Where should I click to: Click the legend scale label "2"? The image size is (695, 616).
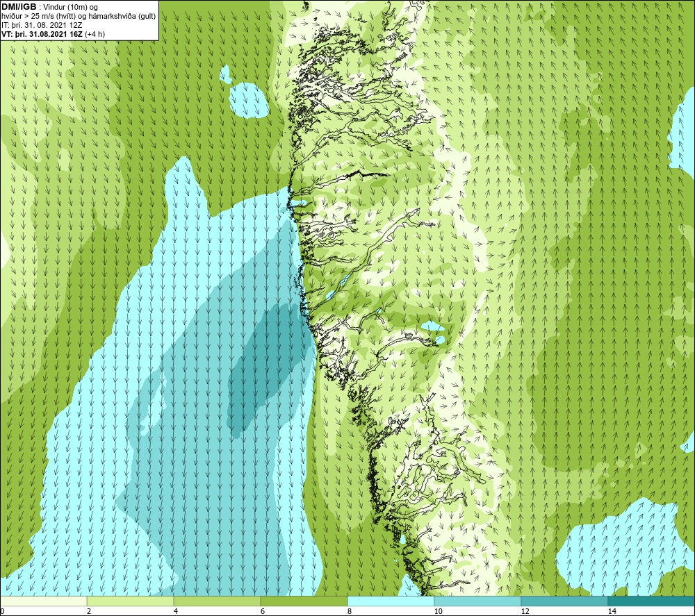89,611
